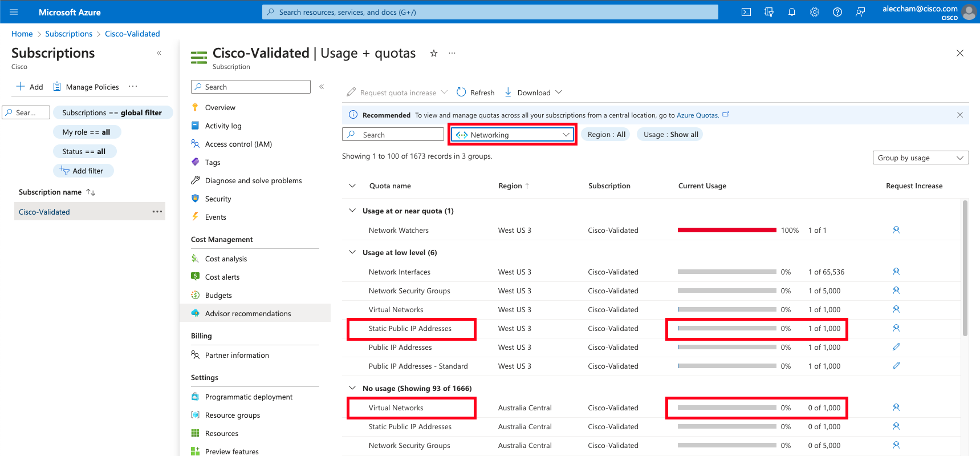Close the Usage + quotas blade
The image size is (980, 456).
click(960, 53)
